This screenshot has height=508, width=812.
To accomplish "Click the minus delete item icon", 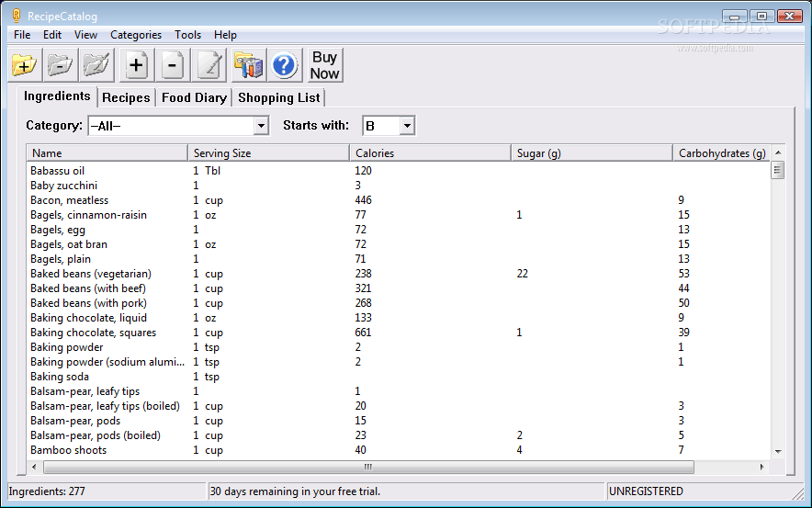I will click(x=173, y=65).
